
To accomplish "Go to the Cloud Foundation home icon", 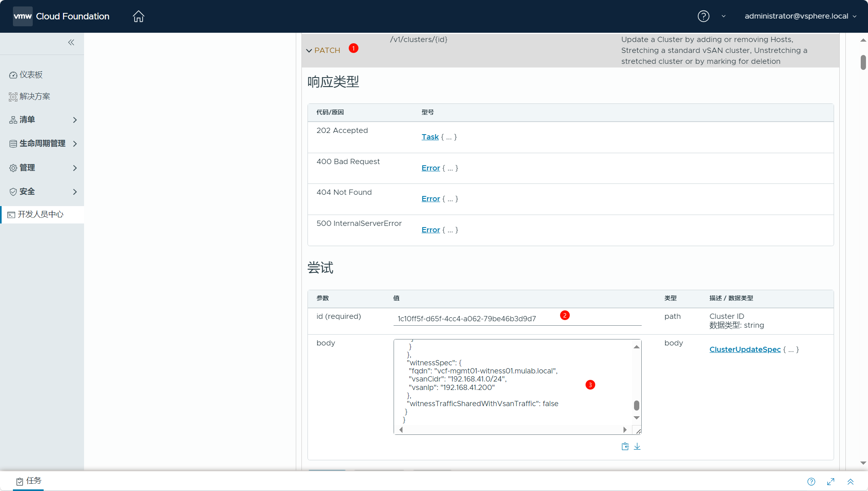I will (138, 16).
